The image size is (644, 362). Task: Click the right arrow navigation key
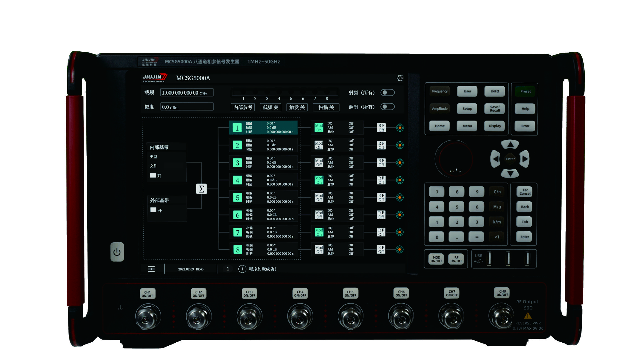(524, 159)
